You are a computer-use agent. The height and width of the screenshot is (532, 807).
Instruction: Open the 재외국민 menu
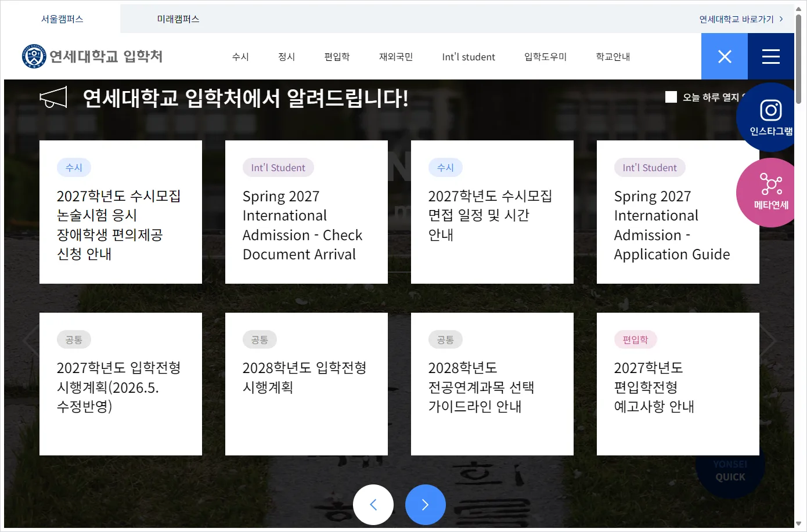pyautogui.click(x=396, y=56)
